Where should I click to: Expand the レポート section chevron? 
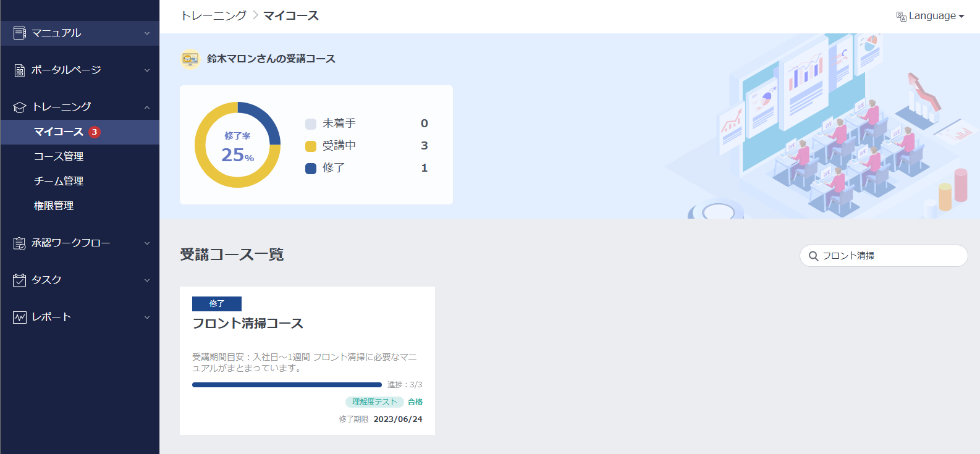pos(147,317)
